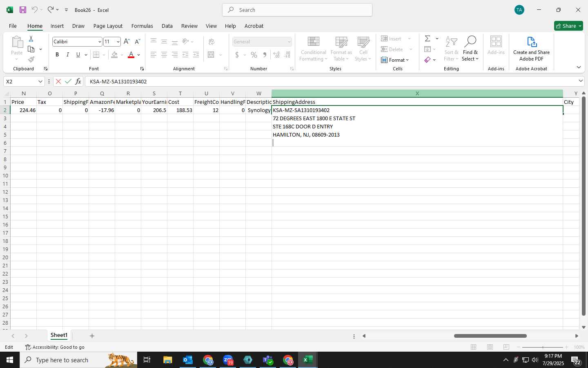Add a new sheet with plus button
The image size is (588, 368).
[x=92, y=336]
